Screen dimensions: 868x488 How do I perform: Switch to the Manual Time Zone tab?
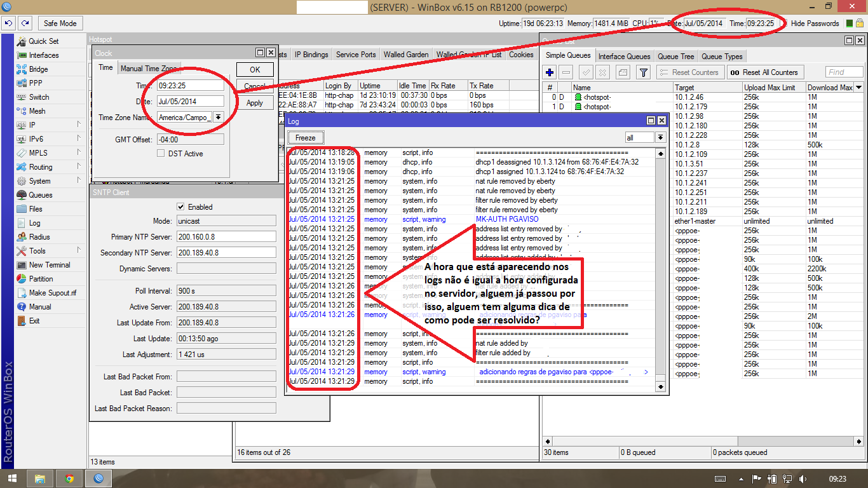[x=149, y=69]
